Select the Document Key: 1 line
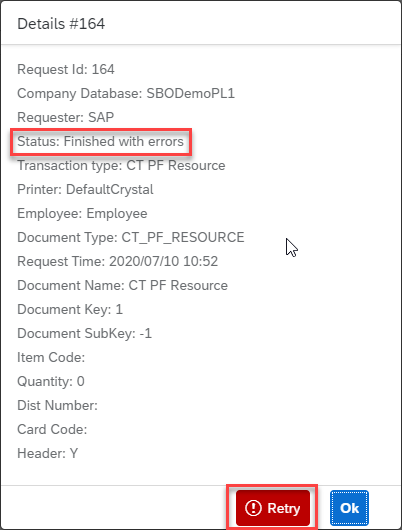Image resolution: width=402 pixels, height=530 pixels. [x=70, y=310]
